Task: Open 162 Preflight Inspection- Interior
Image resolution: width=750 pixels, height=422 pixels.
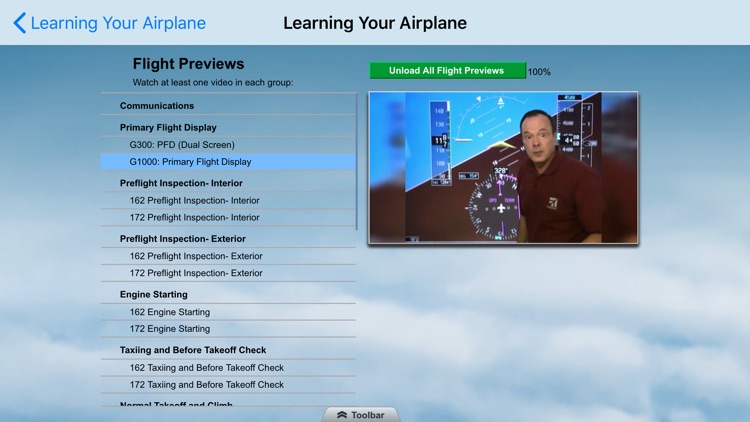Action: coord(229,200)
